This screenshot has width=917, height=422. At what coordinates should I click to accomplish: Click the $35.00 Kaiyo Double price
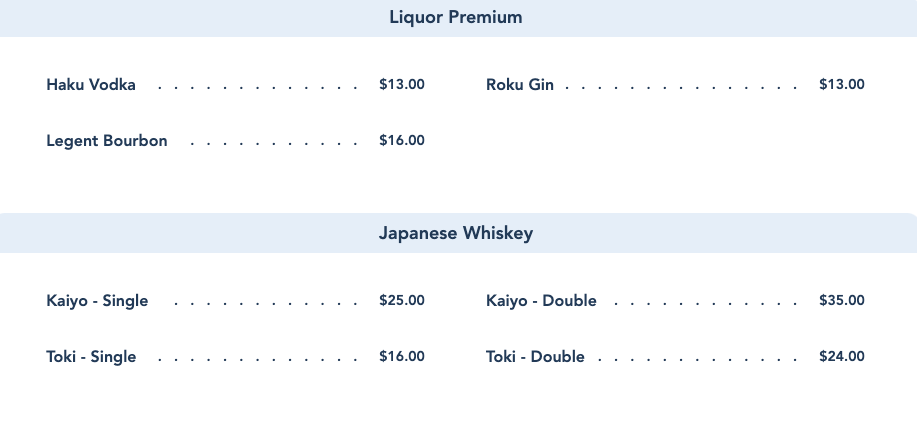pos(842,301)
